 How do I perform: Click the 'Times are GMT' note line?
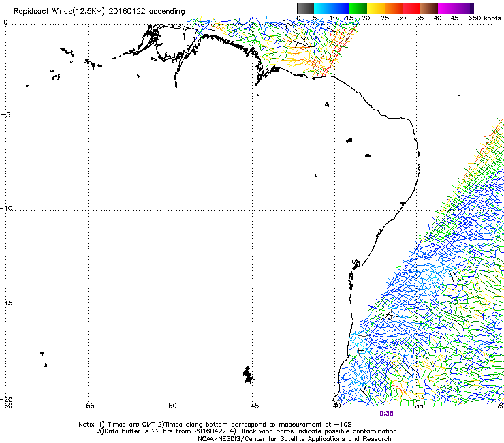point(215,425)
